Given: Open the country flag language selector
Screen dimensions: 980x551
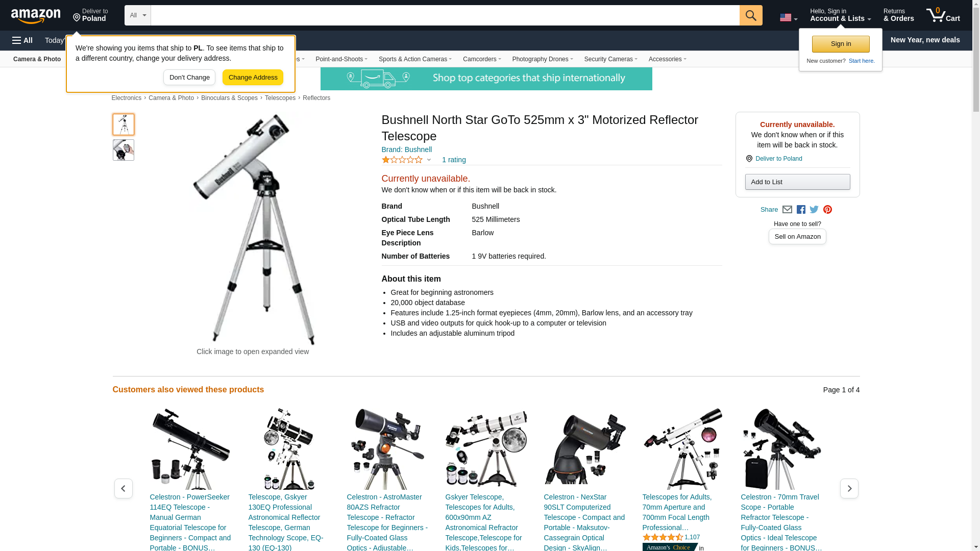Looking at the screenshot, I should click(x=789, y=18).
